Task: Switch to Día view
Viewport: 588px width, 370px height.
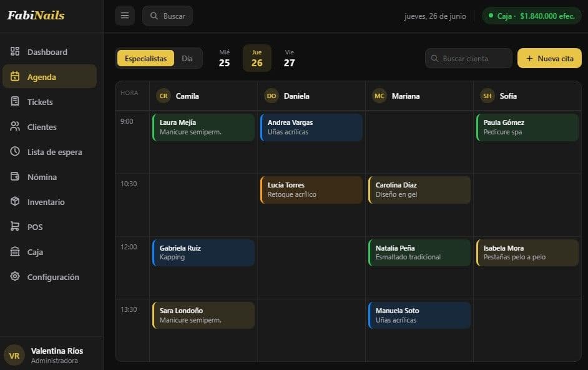Action: click(x=187, y=59)
